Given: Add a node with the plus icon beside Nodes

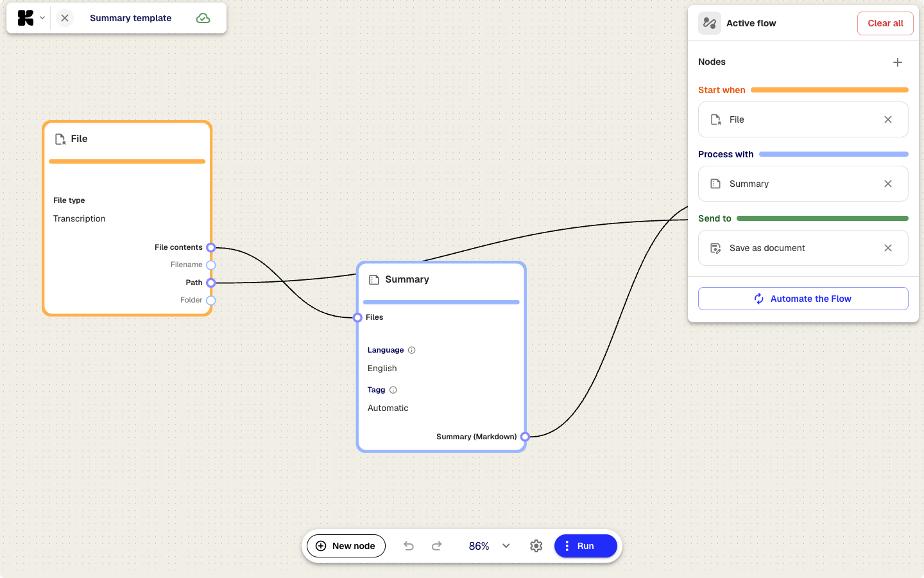Looking at the screenshot, I should pos(898,62).
